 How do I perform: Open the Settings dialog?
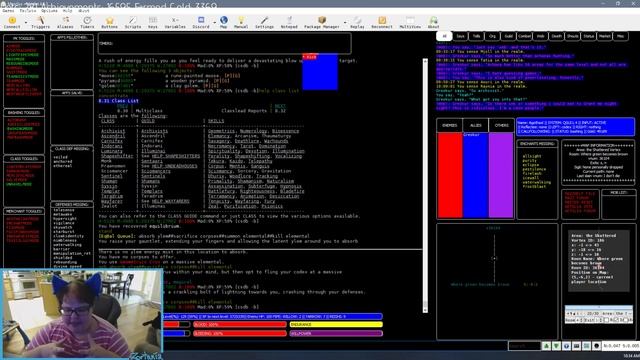point(264,22)
